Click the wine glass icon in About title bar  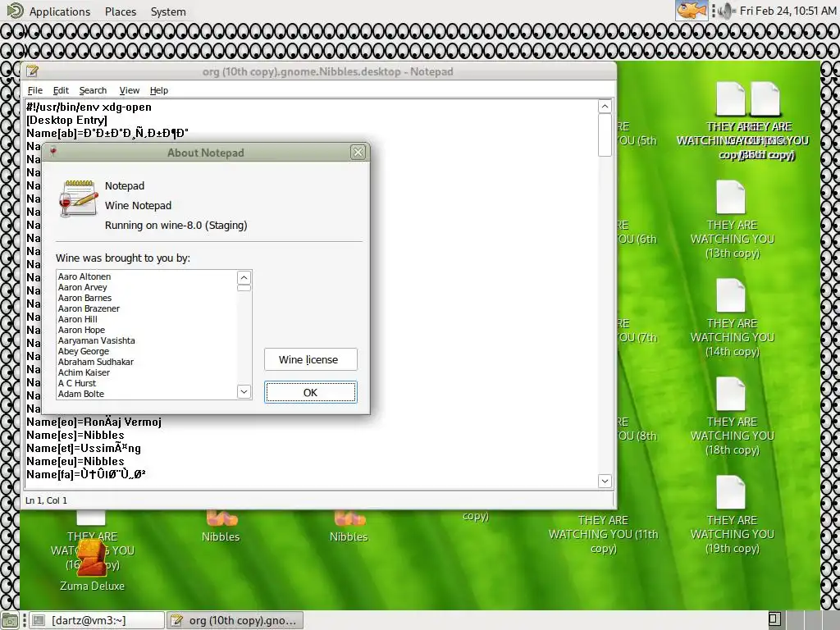[x=53, y=152]
